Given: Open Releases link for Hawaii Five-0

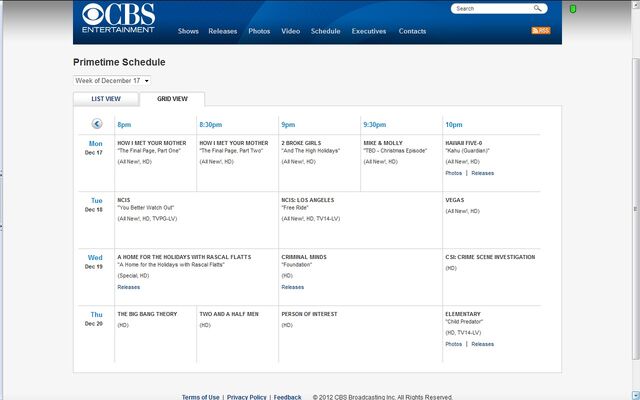Looking at the screenshot, I should [482, 173].
